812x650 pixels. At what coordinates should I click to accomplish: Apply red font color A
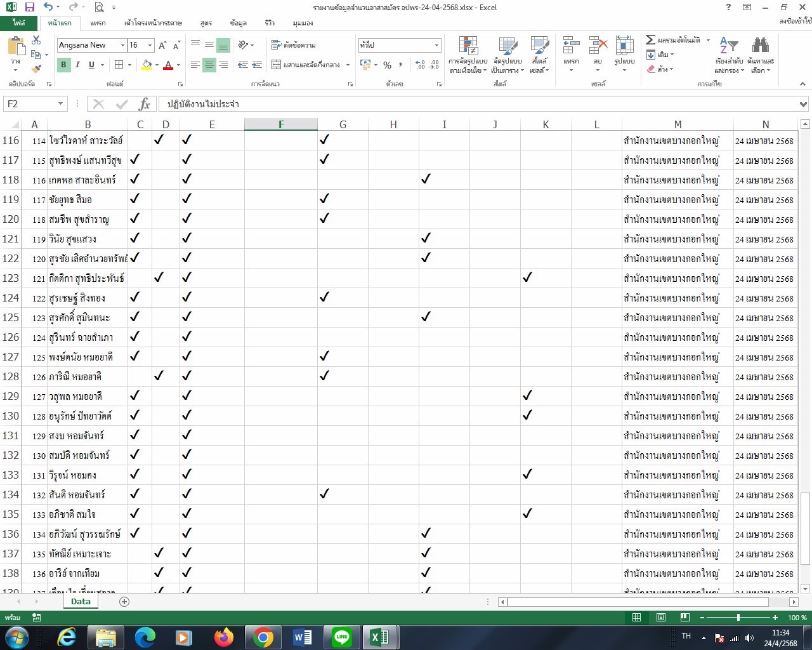pyautogui.click(x=168, y=65)
